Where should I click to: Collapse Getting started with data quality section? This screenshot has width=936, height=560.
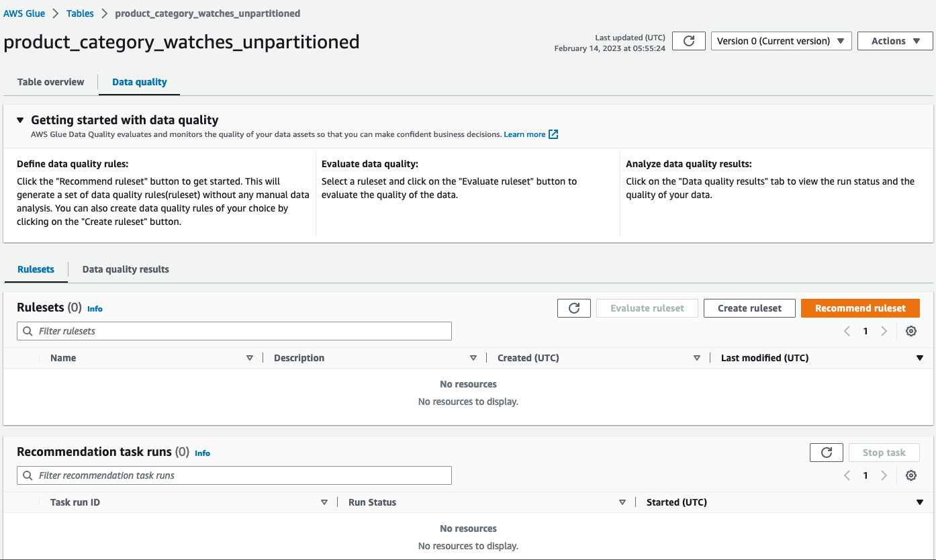(x=20, y=120)
